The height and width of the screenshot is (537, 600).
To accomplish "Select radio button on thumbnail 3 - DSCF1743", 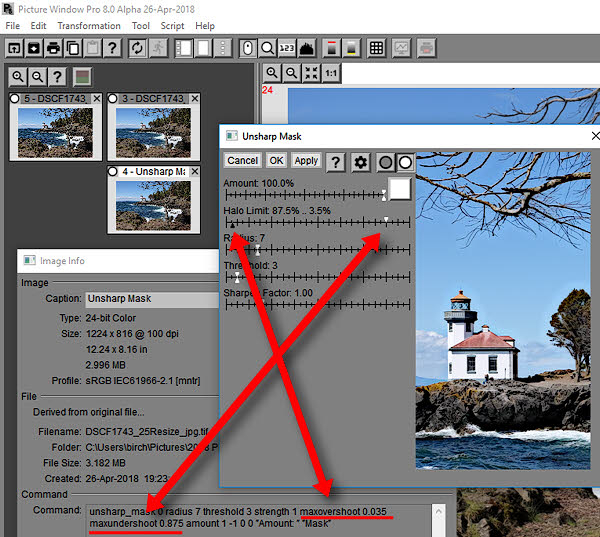I will [113, 99].
